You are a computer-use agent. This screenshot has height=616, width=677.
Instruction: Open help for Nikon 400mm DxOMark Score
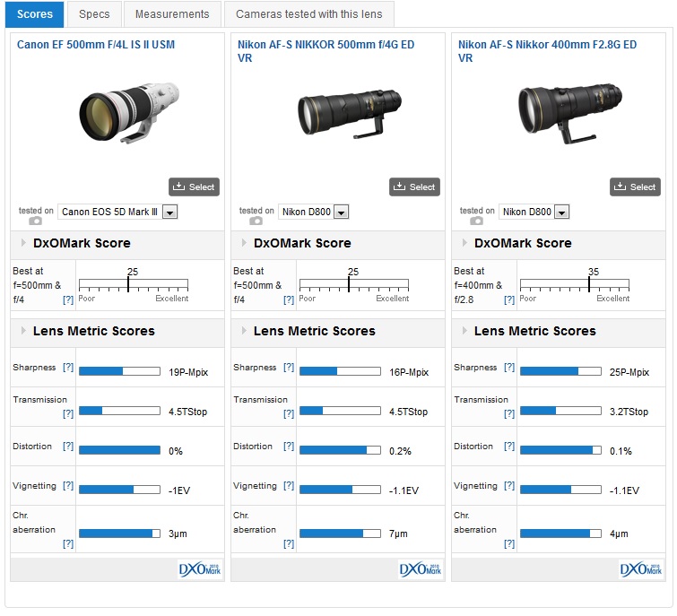tap(509, 299)
